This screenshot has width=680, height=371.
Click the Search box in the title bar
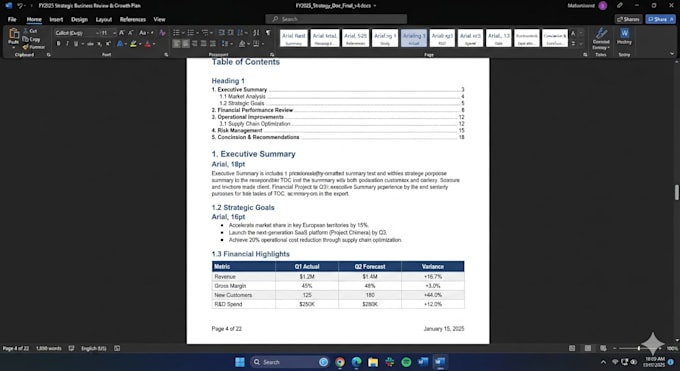click(336, 19)
